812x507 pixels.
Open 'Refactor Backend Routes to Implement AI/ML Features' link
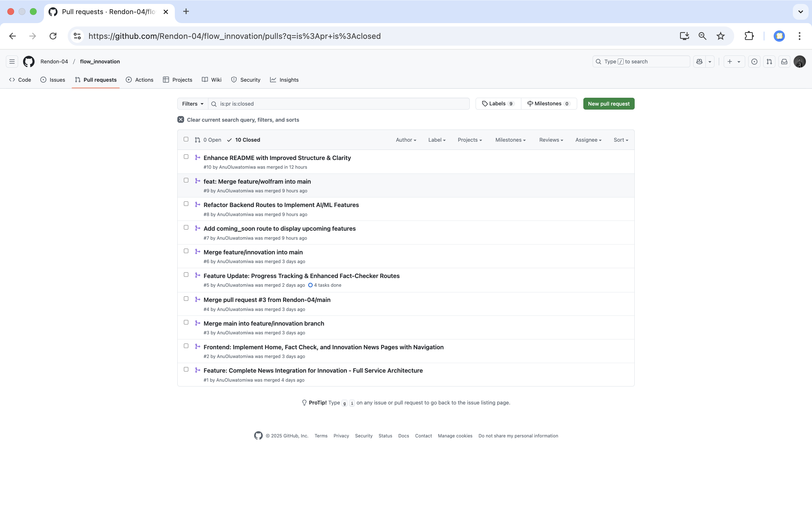[x=281, y=205]
